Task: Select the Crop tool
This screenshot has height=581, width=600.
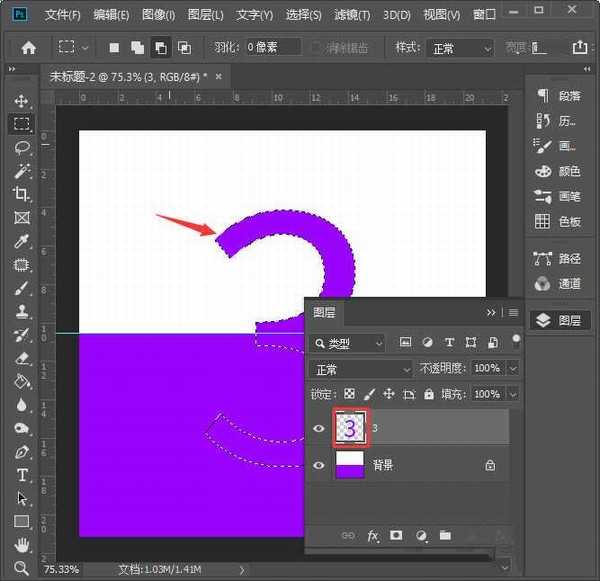Action: 21,194
